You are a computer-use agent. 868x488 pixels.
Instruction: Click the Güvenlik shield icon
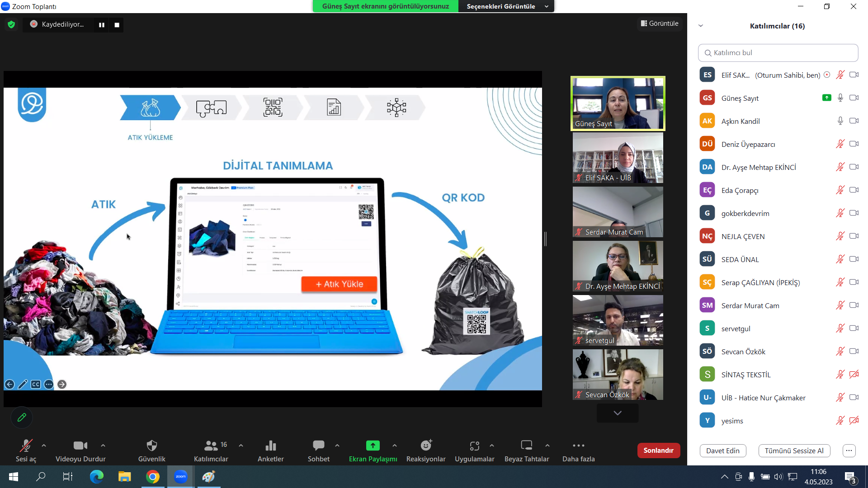152,446
